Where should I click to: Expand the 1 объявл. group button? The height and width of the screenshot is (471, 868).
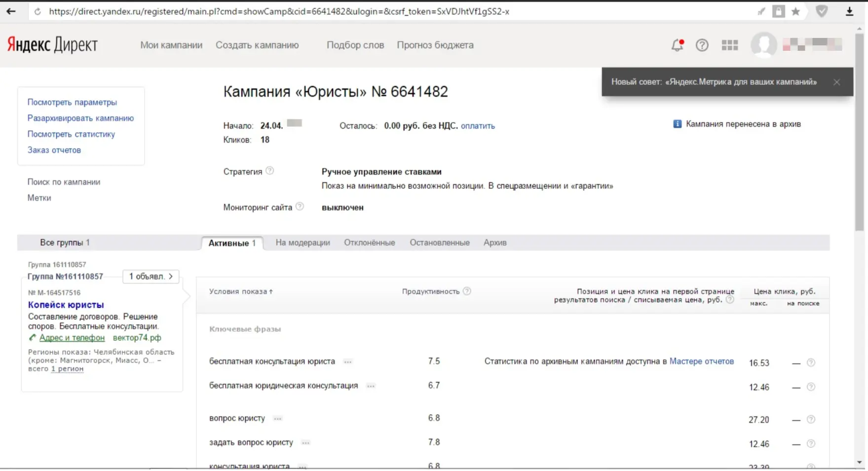coord(151,277)
